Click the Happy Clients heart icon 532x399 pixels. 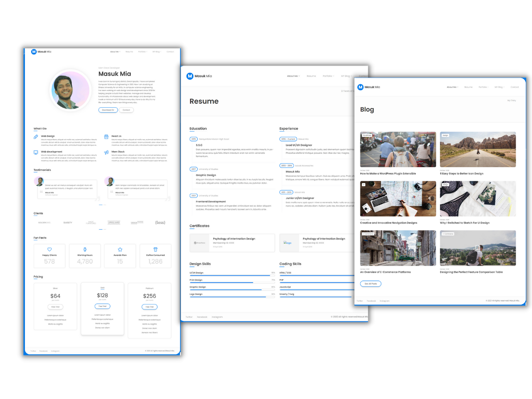point(49,250)
